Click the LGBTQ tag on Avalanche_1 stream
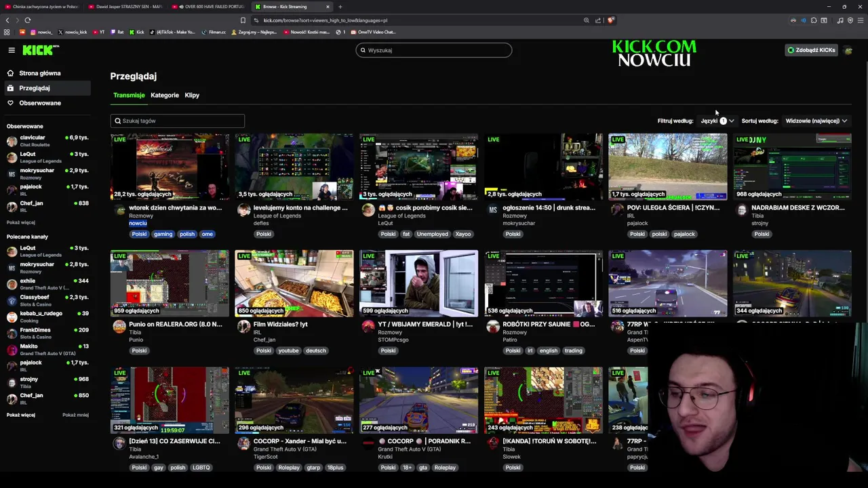The height and width of the screenshot is (488, 868). pos(201,468)
